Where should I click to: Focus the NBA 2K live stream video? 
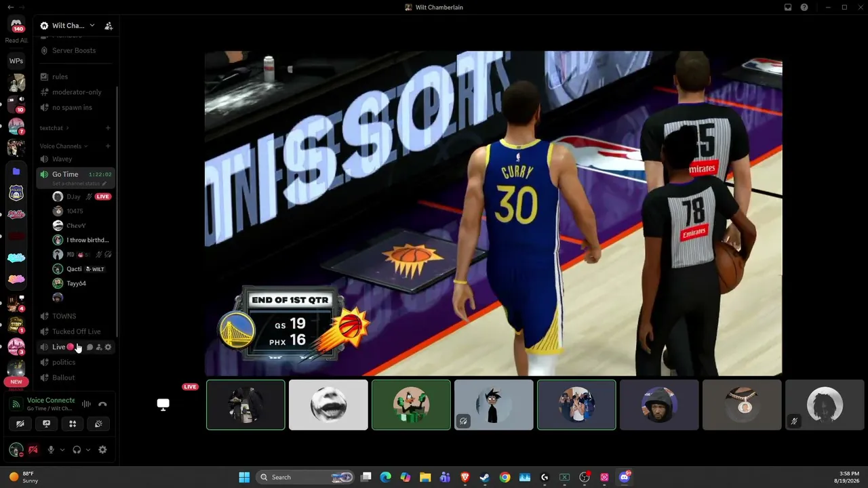[x=494, y=213]
